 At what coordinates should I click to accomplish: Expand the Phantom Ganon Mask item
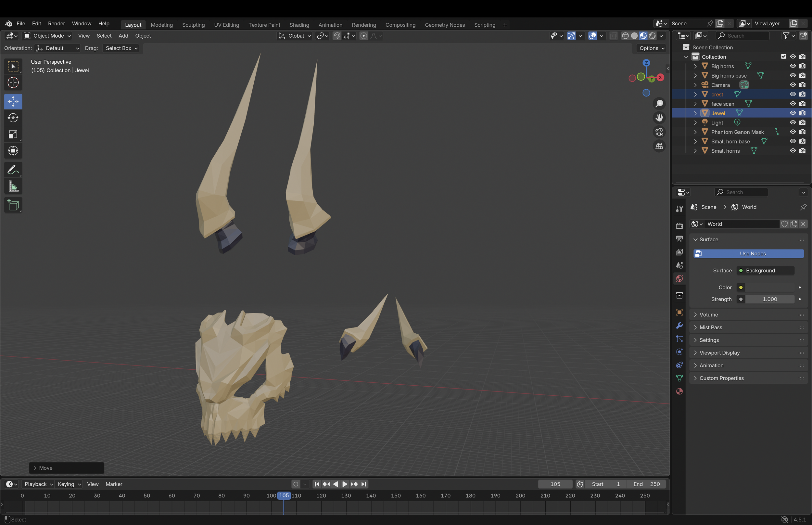(695, 132)
